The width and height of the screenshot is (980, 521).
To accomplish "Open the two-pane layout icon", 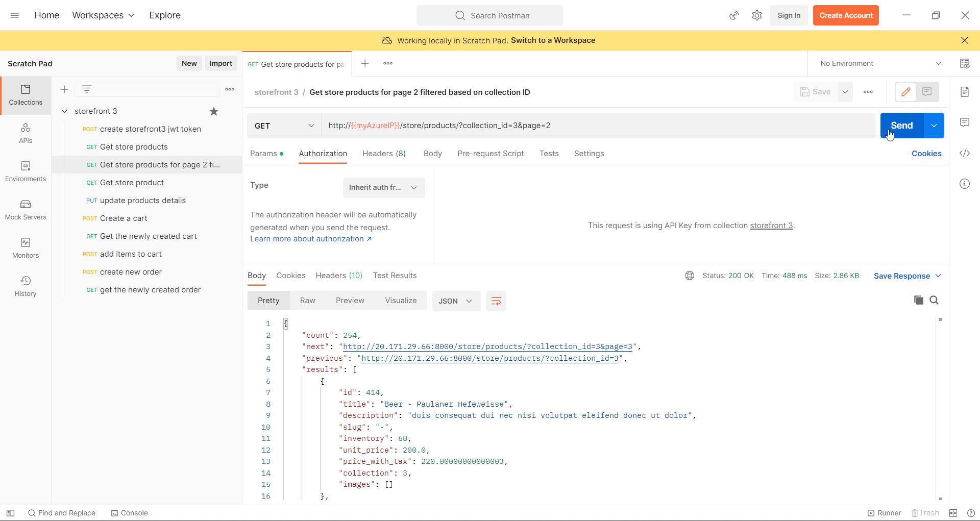I will 953,513.
